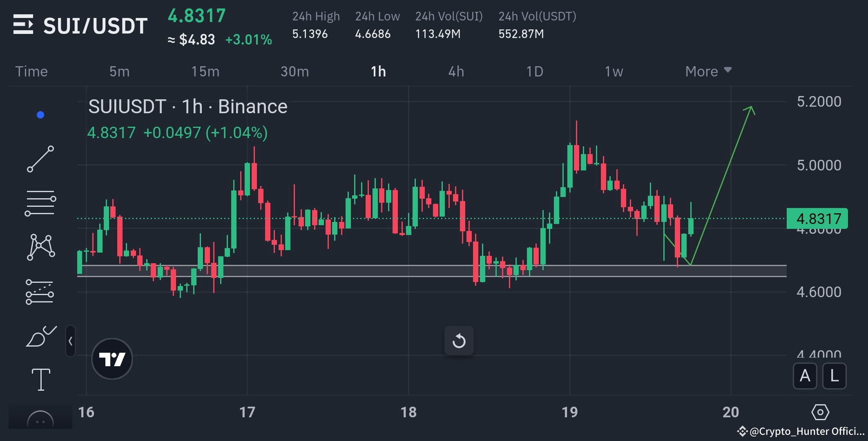This screenshot has height=441, width=868.
Task: Select the 1D timeframe tab
Action: (535, 71)
